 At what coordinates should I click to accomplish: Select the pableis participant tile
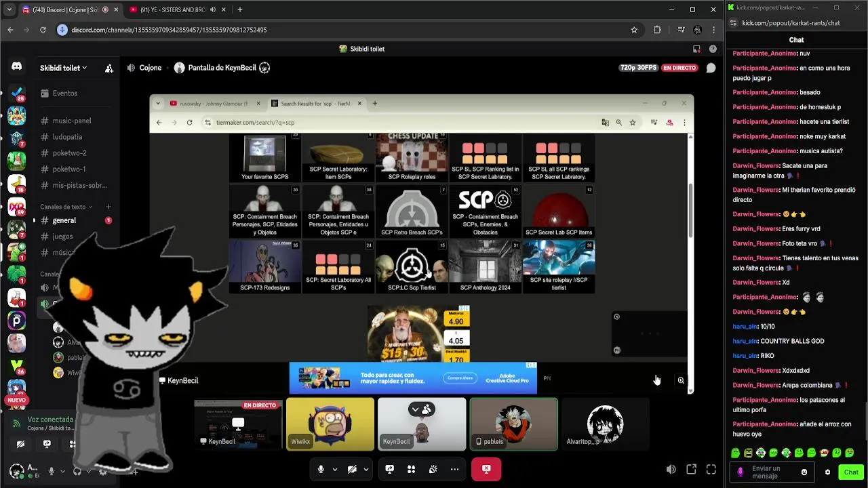coord(513,424)
